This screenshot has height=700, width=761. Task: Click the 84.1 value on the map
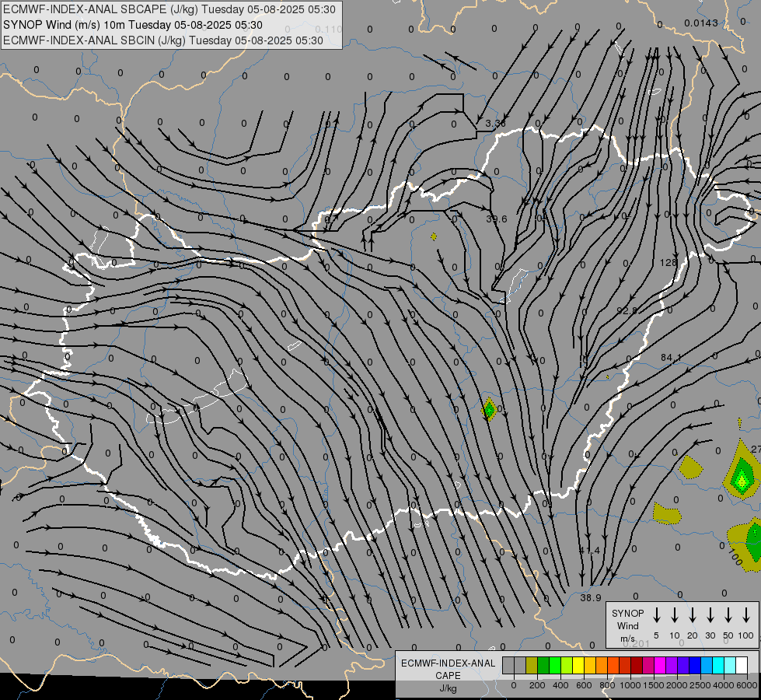[x=671, y=358]
